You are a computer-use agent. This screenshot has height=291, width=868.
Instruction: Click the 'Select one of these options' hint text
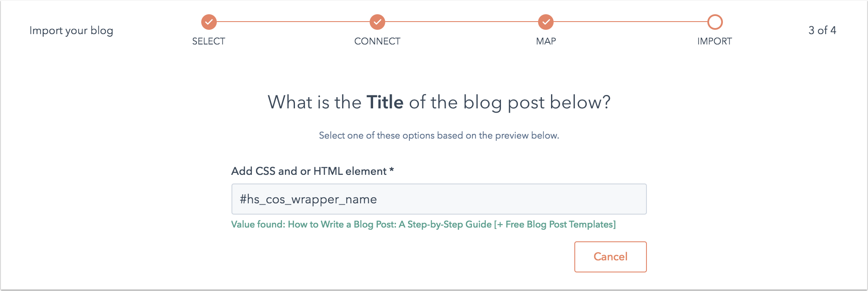[439, 136]
